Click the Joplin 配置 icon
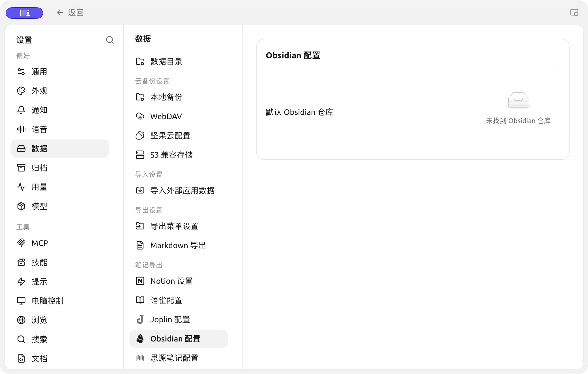 (x=140, y=319)
